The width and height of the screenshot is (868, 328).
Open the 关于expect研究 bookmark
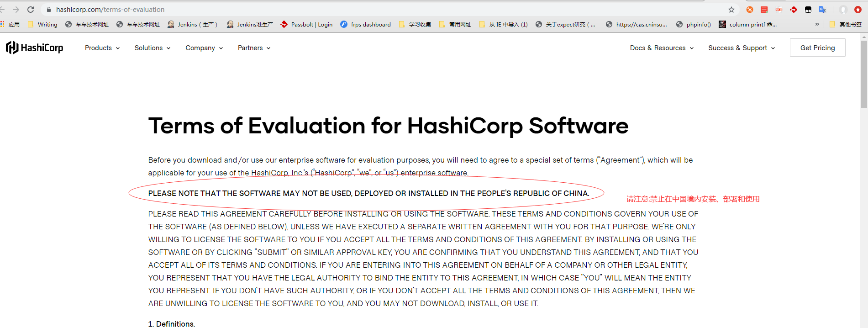coord(565,24)
